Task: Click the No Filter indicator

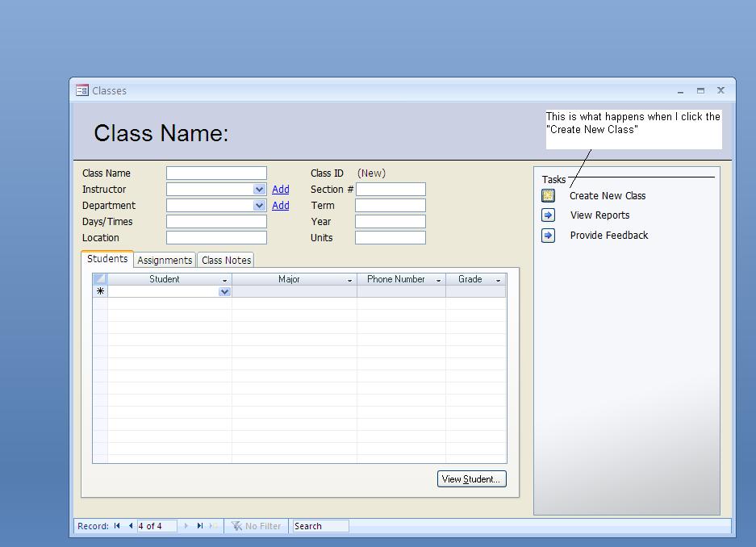Action: [x=257, y=526]
